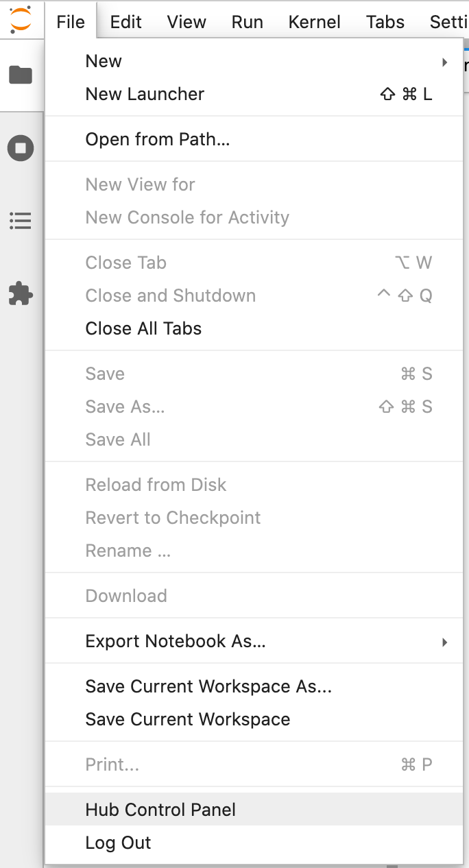The width and height of the screenshot is (469, 868).
Task: Open the Run menu
Action: [x=247, y=21]
